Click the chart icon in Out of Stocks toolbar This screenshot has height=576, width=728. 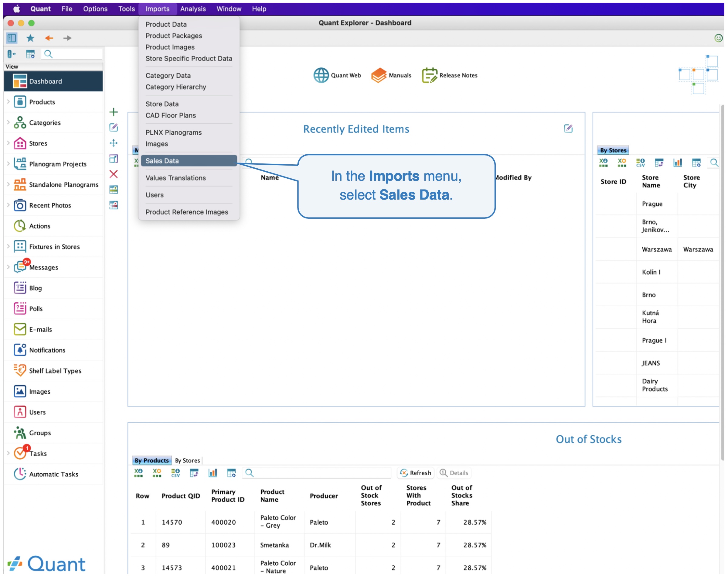coord(213,473)
